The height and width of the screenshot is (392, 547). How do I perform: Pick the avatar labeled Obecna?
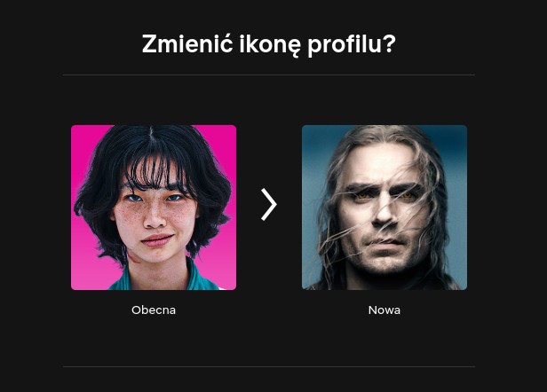tap(154, 208)
